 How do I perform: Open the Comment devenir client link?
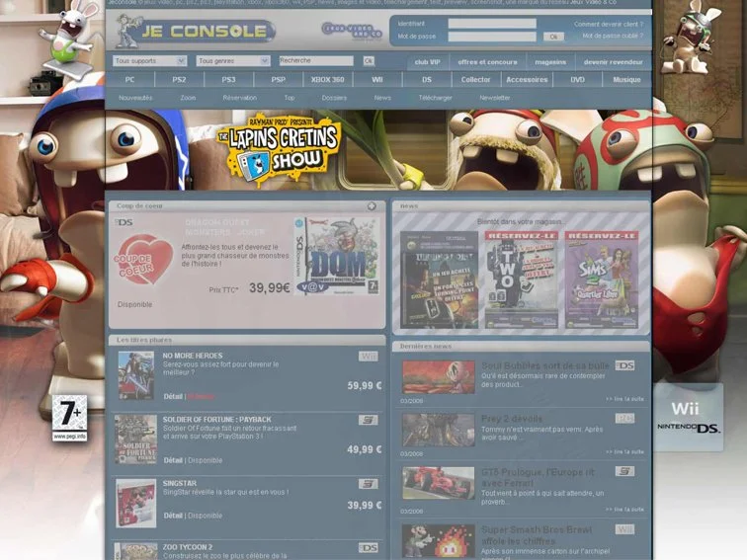pyautogui.click(x=609, y=24)
